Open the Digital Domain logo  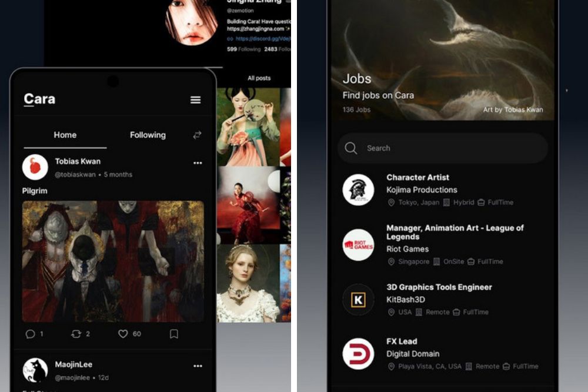click(358, 354)
